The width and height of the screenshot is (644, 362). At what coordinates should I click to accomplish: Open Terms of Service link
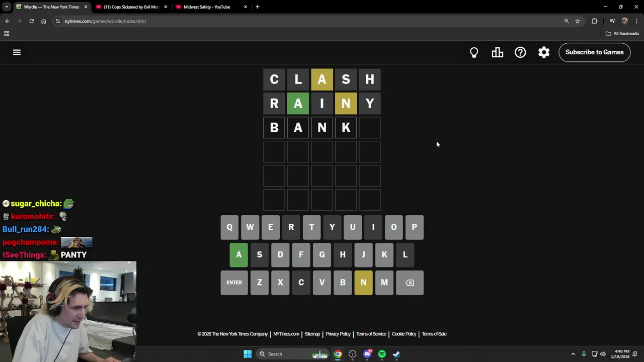(371, 334)
